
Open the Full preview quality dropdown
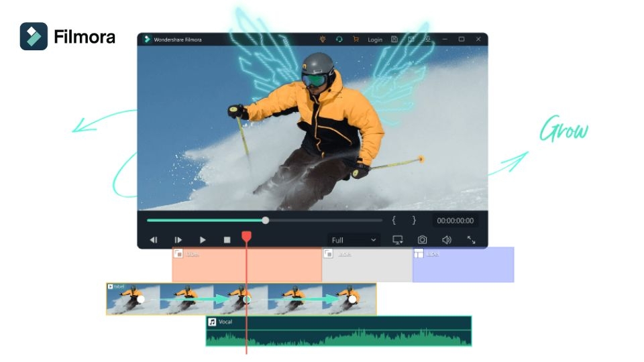coord(354,240)
